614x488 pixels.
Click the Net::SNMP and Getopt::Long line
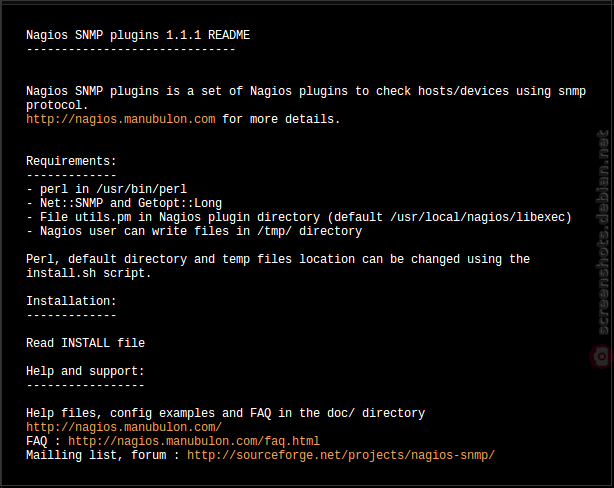pyautogui.click(x=124, y=203)
